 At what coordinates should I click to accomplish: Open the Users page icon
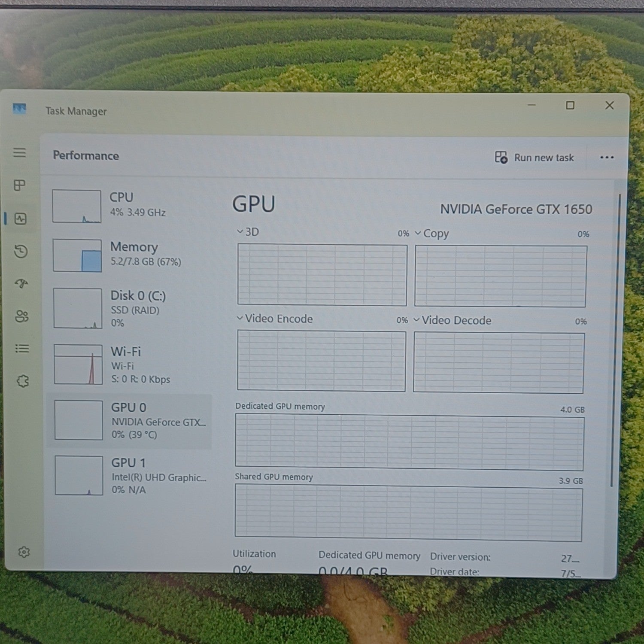[22, 316]
